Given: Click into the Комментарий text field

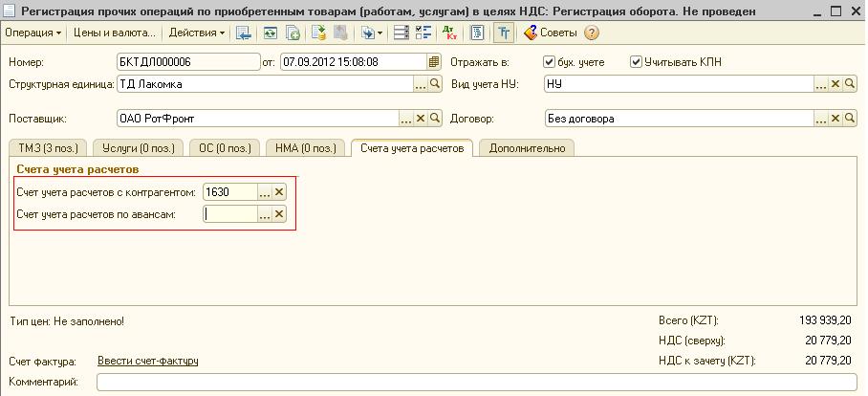Looking at the screenshot, I should click(478, 383).
